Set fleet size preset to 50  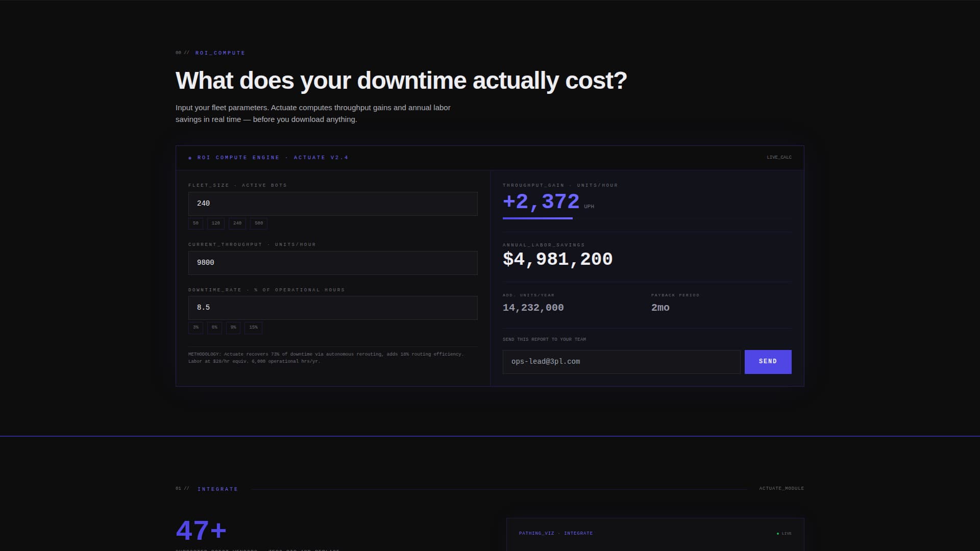click(x=195, y=223)
